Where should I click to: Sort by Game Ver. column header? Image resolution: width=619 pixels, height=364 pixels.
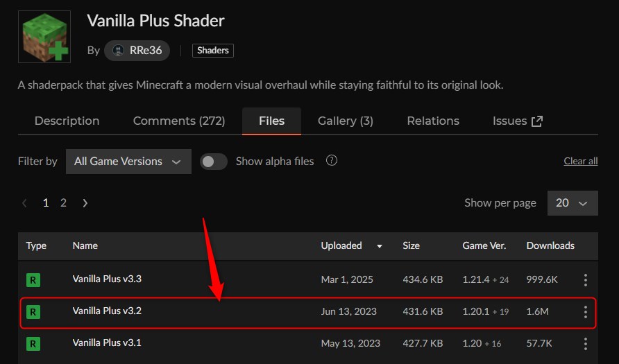pos(484,245)
